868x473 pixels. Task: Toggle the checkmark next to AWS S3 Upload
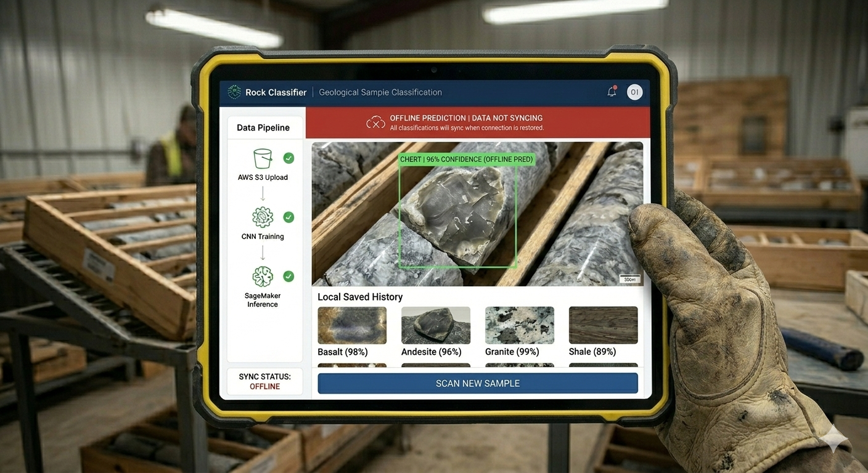pyautogui.click(x=289, y=158)
